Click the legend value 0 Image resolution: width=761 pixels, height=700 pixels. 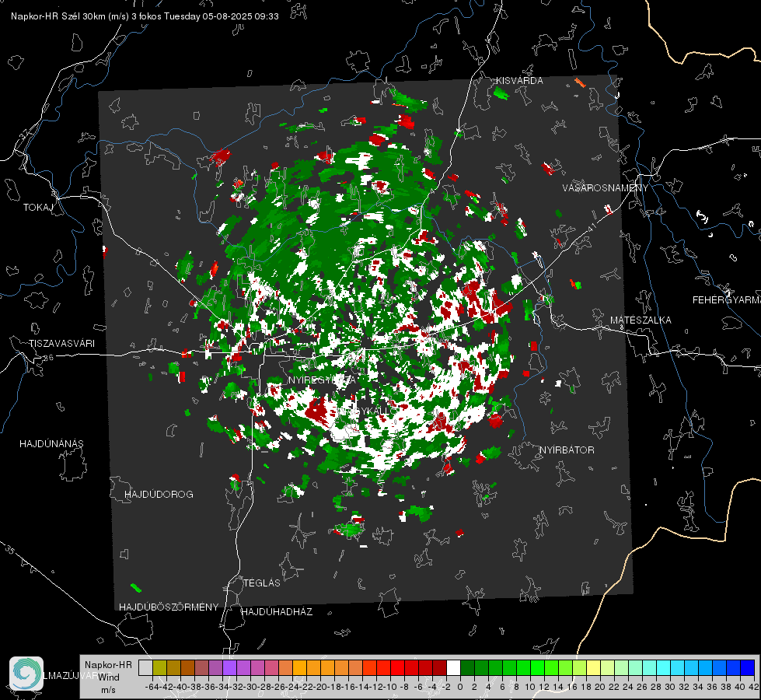pyautogui.click(x=460, y=687)
